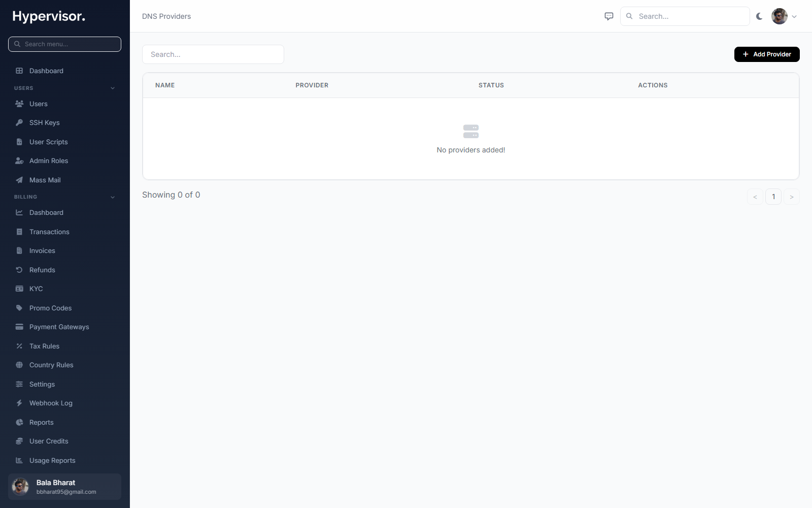Click the Invoices document icon

19,250
